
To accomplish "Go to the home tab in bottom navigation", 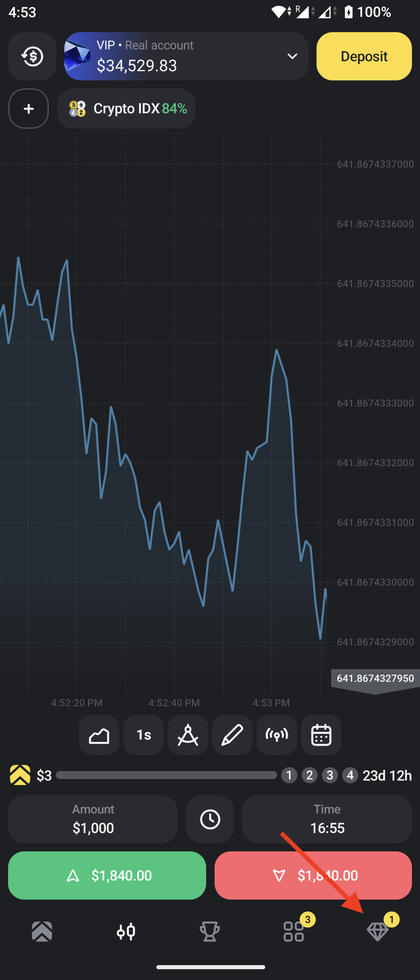I will pos(42,931).
